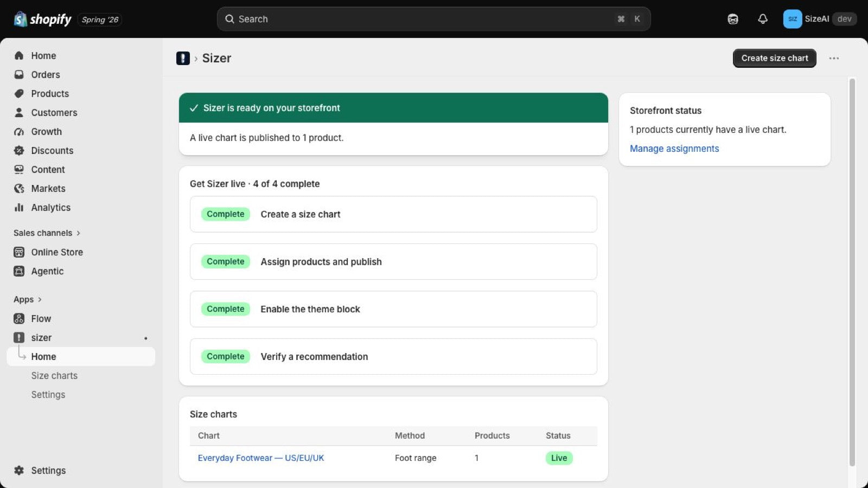The width and height of the screenshot is (868, 488).
Task: Click the Sizer is ready banner text
Action: pos(271,108)
